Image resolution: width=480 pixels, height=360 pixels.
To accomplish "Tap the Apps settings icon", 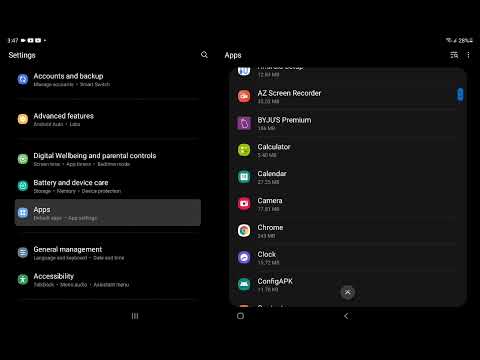I will coord(23,213).
